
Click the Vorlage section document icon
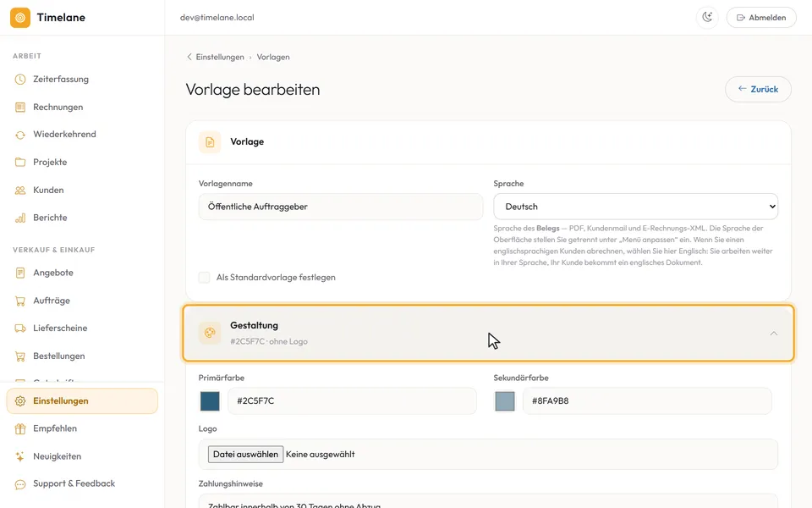tap(210, 142)
